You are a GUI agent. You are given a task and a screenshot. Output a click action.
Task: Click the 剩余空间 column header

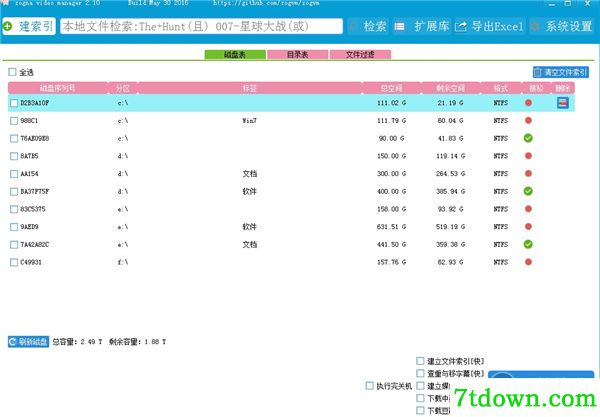pos(450,88)
